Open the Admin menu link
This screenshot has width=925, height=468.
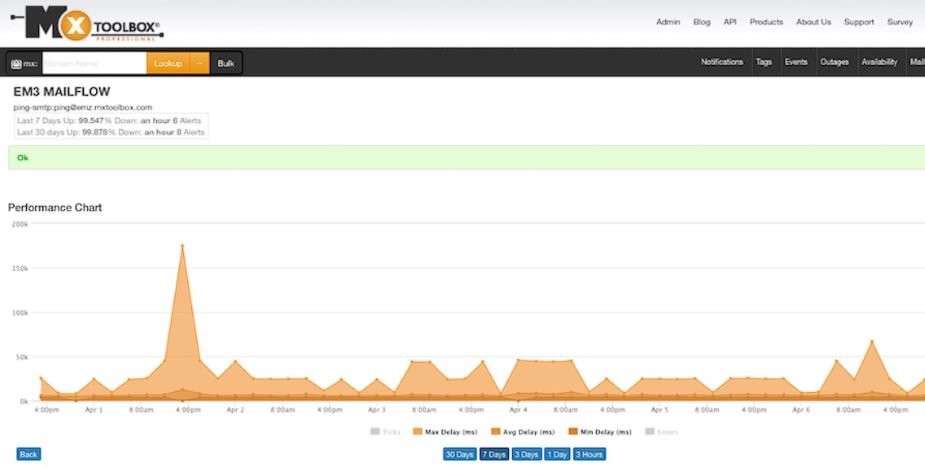pos(668,22)
